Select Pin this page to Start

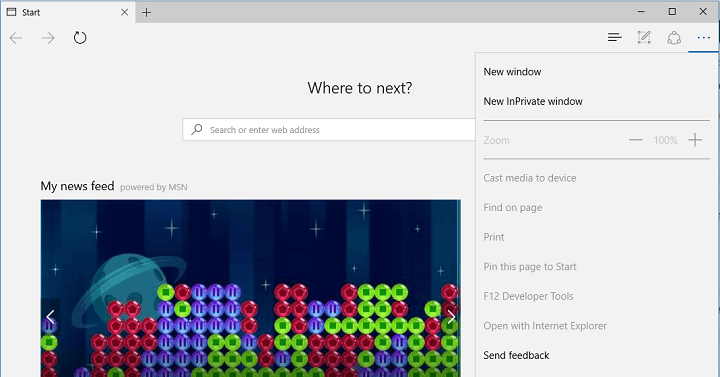coord(529,267)
